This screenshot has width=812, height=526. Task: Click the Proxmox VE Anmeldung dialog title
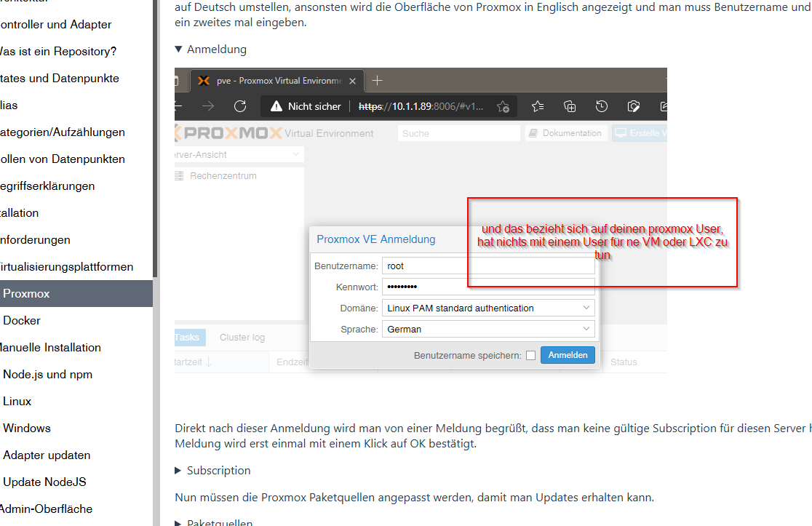pos(376,239)
